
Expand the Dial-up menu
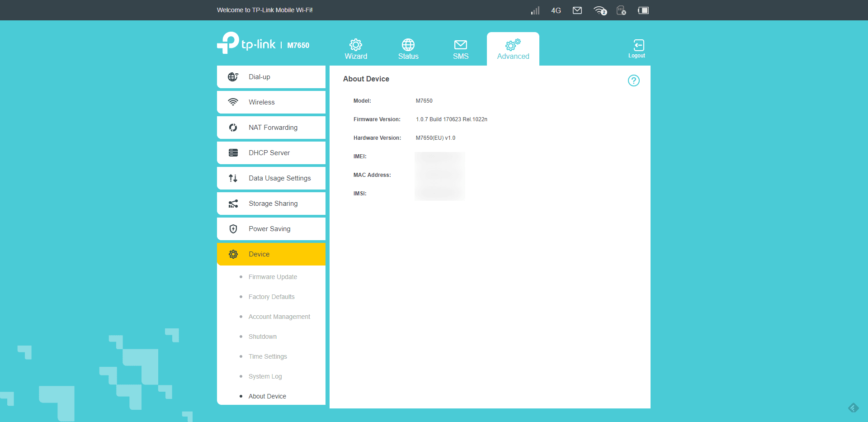271,77
